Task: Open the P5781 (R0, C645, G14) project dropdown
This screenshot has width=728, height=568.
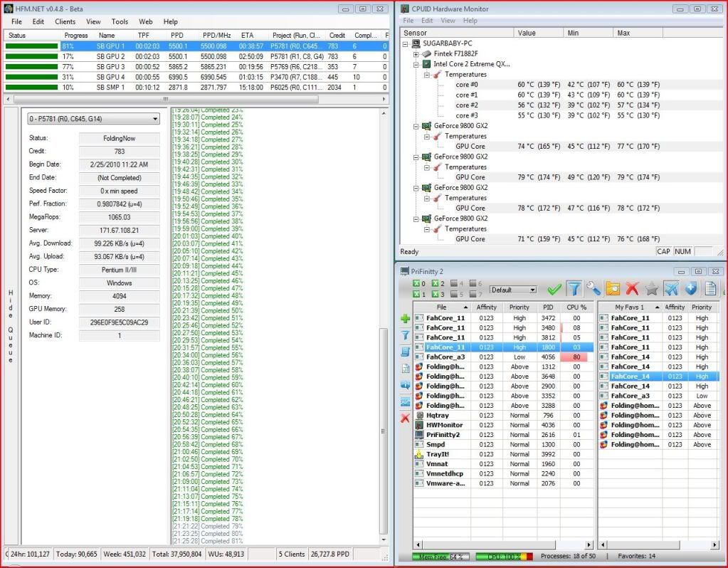Action: click(93, 119)
